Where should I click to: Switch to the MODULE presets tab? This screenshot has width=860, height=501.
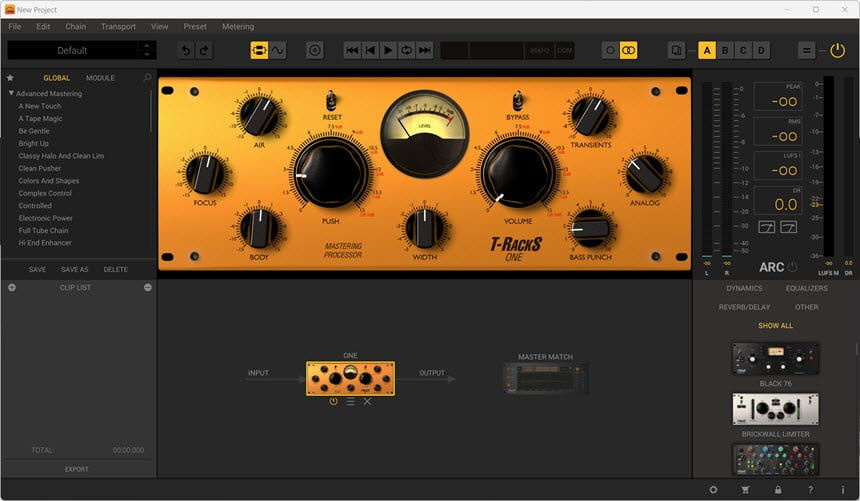point(100,78)
